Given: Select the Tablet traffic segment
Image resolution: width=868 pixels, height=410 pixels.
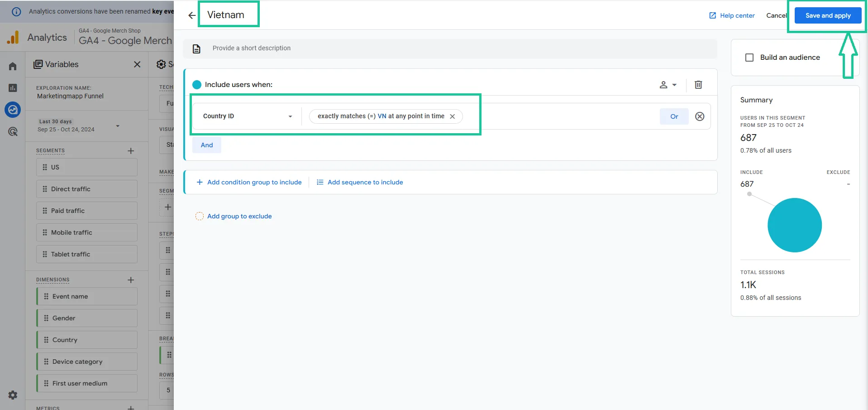Looking at the screenshot, I should (x=87, y=254).
